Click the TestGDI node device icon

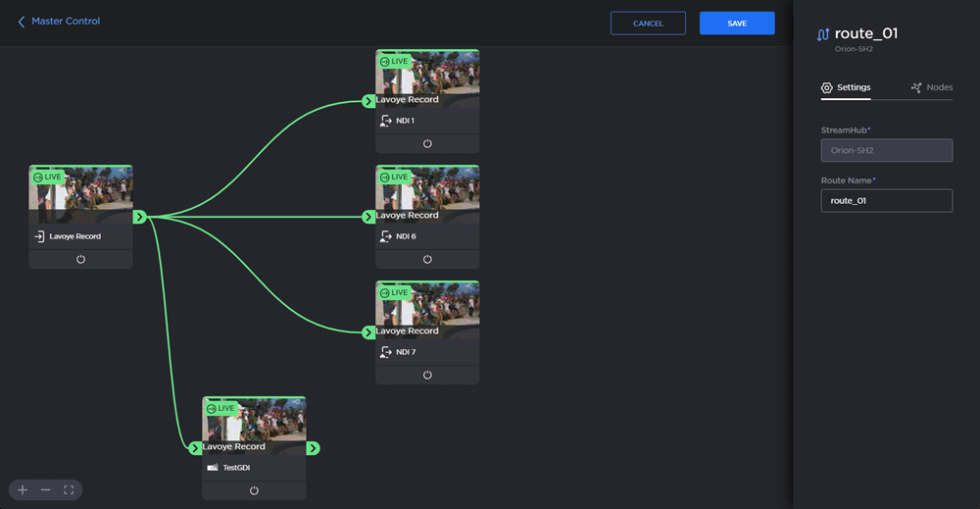[x=212, y=468]
